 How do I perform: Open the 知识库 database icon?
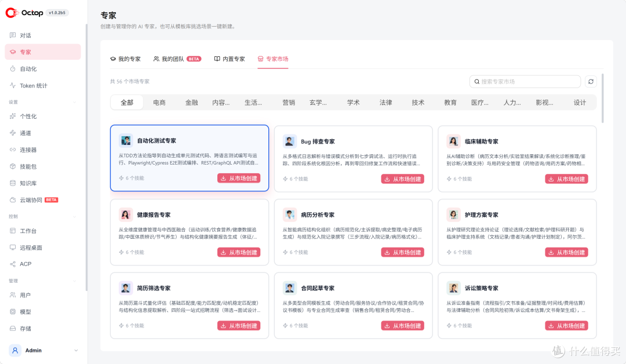[x=13, y=183]
